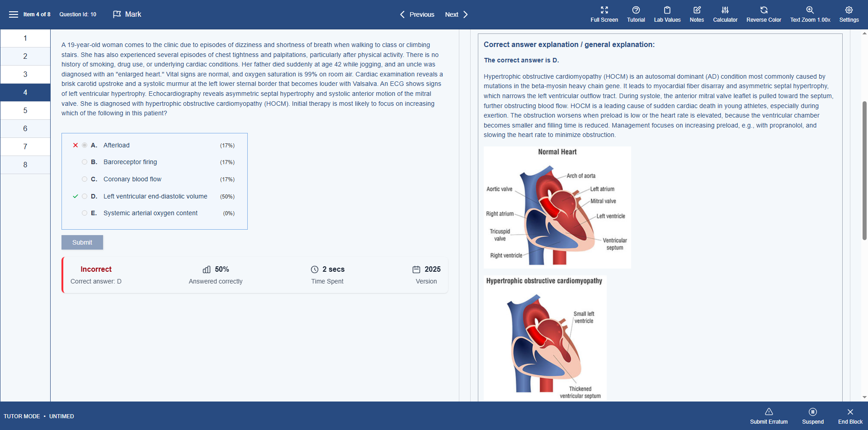Suspend the current test block
This screenshot has width=868, height=430.
[813, 415]
